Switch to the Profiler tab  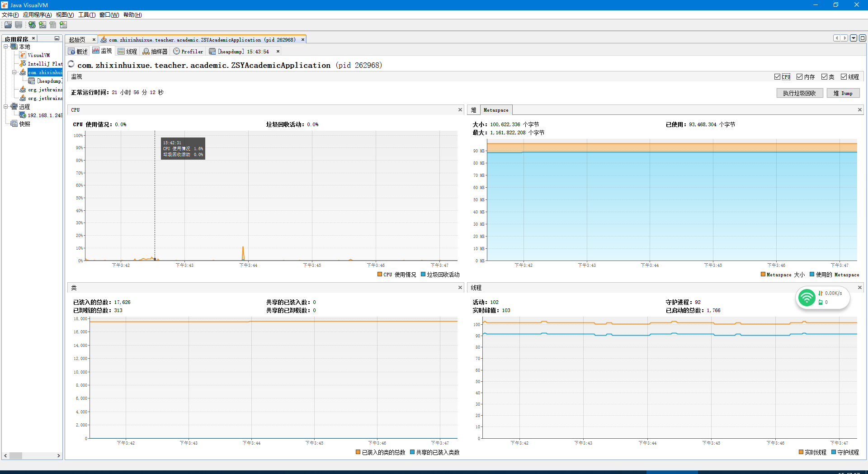click(189, 52)
